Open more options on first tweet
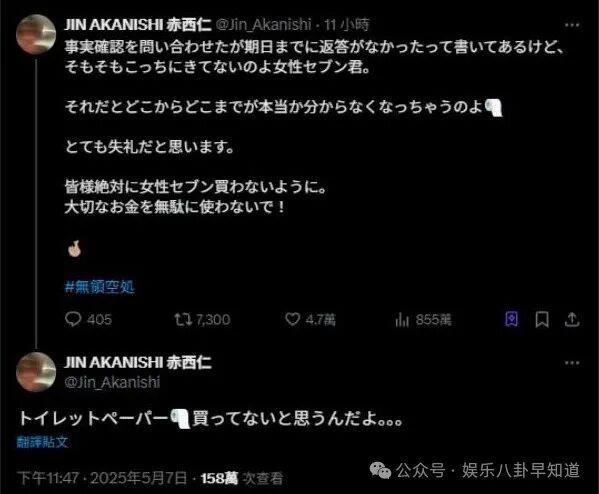This screenshot has height=494, width=599. coord(572,25)
